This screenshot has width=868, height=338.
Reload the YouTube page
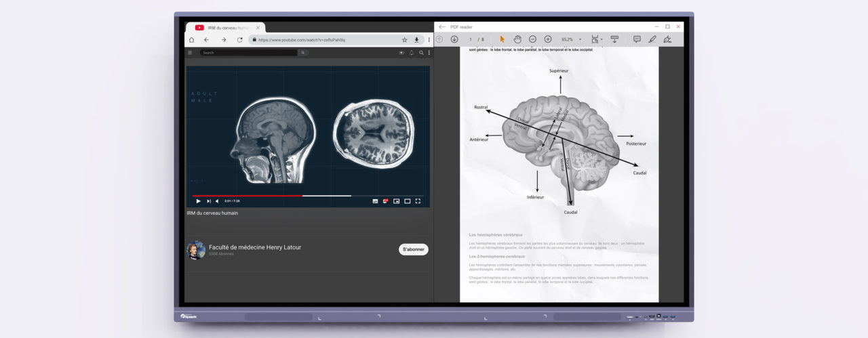[239, 40]
